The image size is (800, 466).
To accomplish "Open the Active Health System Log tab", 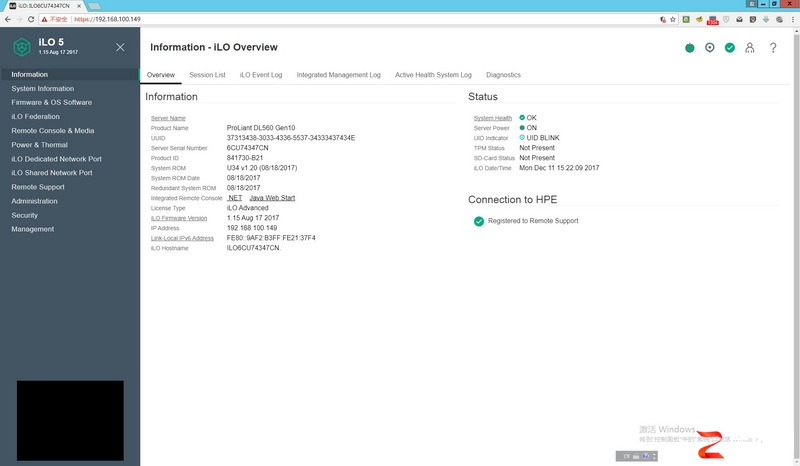I will click(x=433, y=75).
